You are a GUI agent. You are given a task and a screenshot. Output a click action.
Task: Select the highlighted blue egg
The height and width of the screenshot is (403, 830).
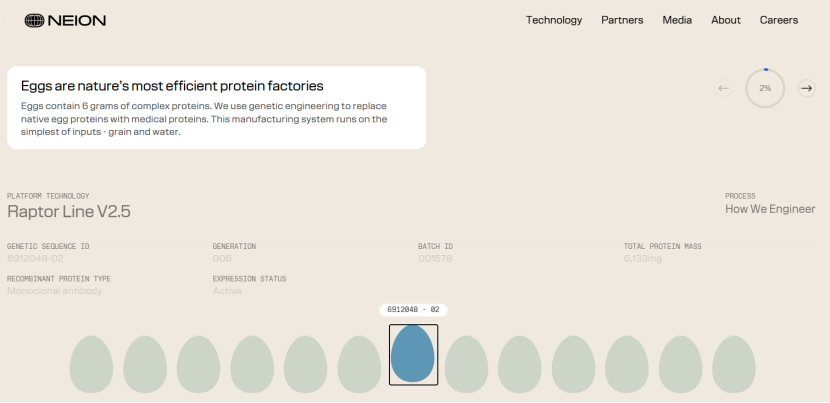click(x=413, y=354)
